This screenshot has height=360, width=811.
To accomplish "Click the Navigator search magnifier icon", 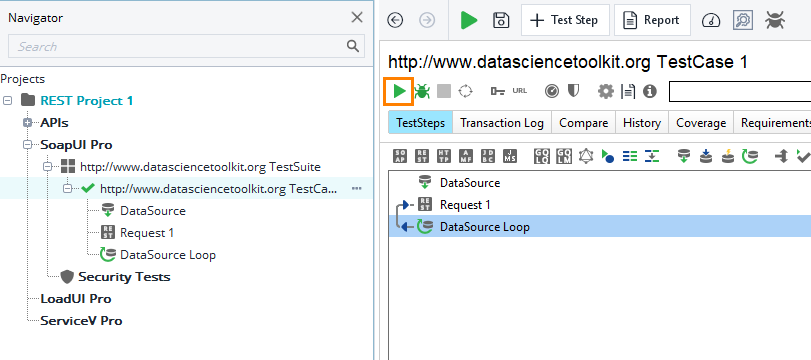I will [x=353, y=47].
